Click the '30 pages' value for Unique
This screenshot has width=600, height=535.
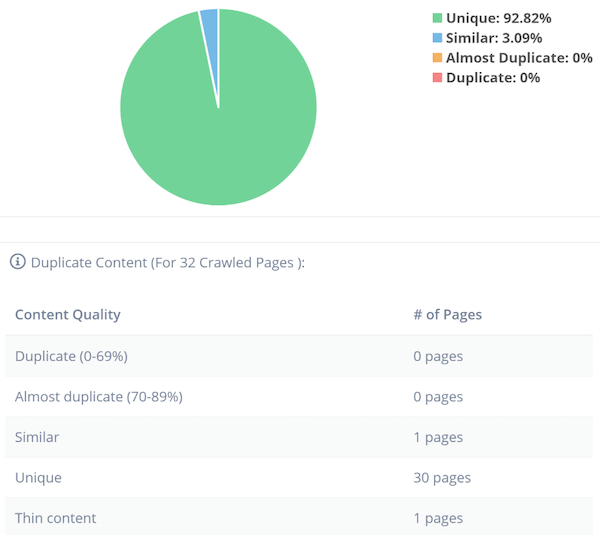tap(441, 478)
